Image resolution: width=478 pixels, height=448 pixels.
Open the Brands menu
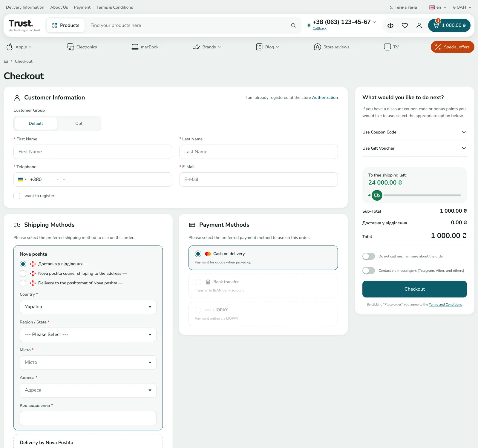207,47
